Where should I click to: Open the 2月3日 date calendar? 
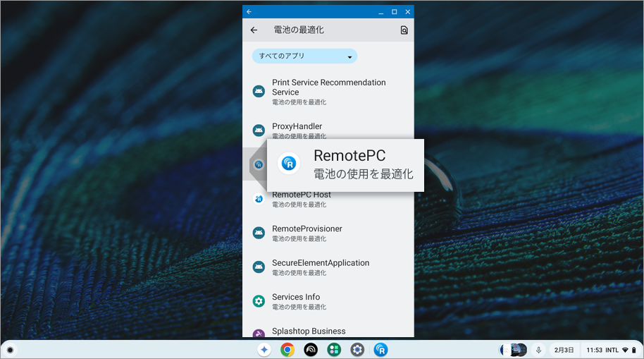564,350
